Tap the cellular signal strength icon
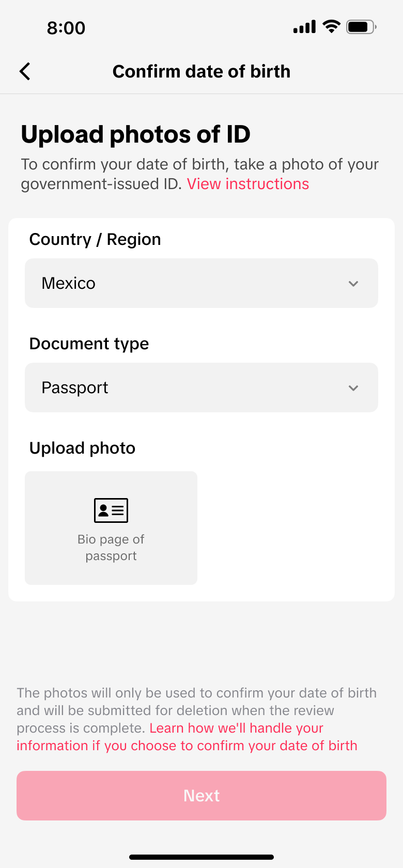 pos(304,27)
